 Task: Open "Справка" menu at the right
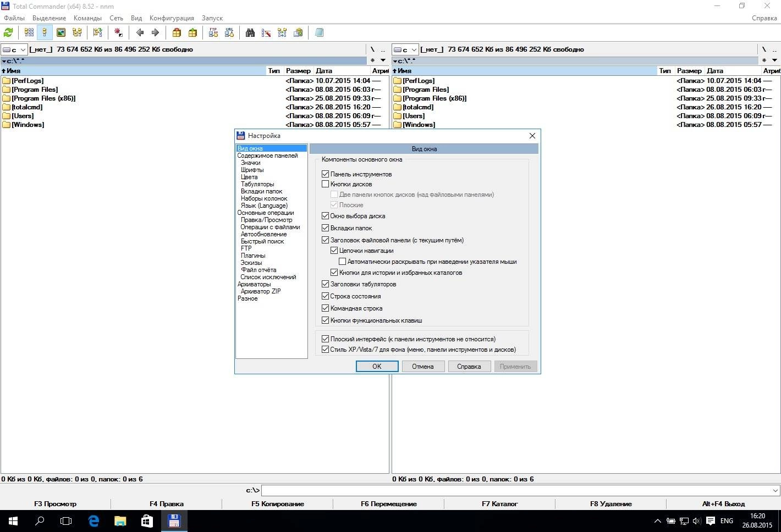pos(765,18)
